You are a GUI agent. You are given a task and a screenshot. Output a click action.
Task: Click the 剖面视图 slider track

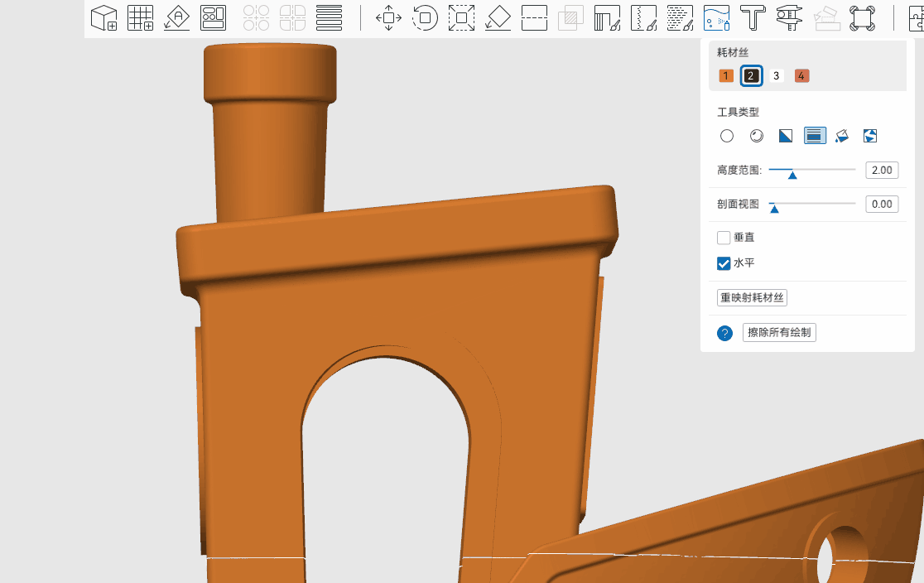click(812, 204)
